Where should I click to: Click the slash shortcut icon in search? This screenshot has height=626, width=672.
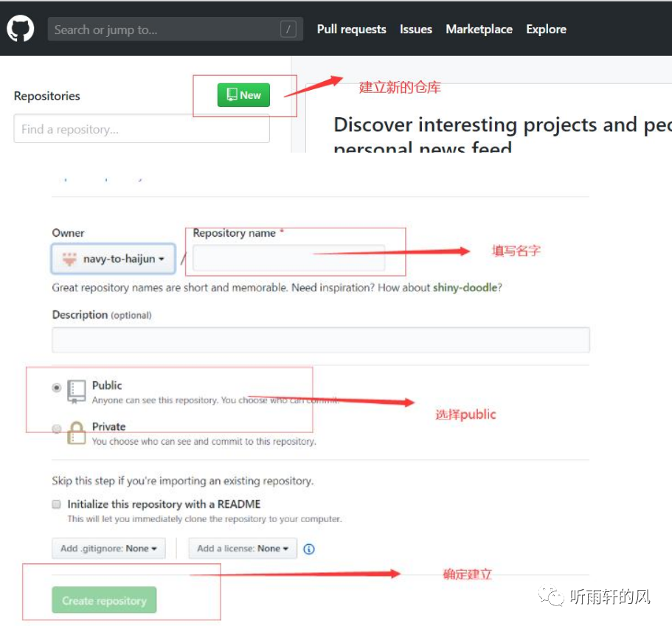[288, 29]
